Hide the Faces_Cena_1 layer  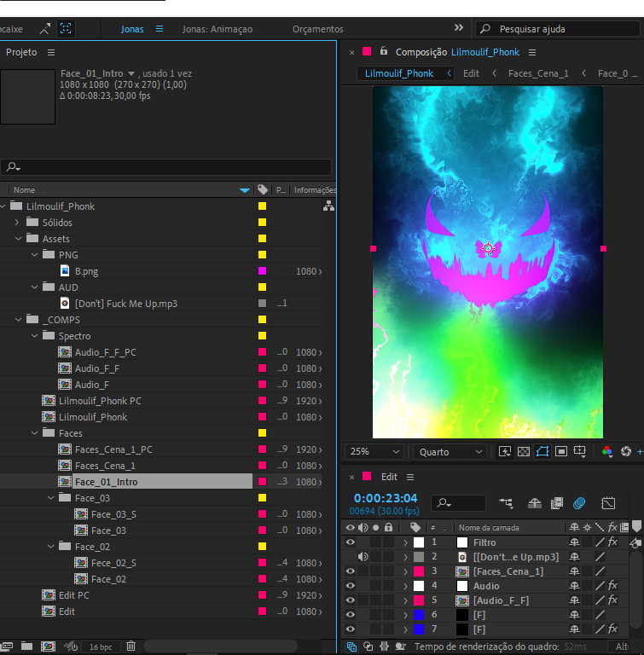coord(351,571)
